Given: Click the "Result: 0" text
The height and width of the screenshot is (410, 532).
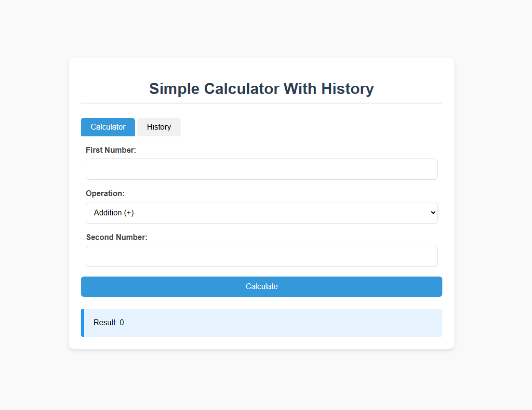Looking at the screenshot, I should [108, 323].
